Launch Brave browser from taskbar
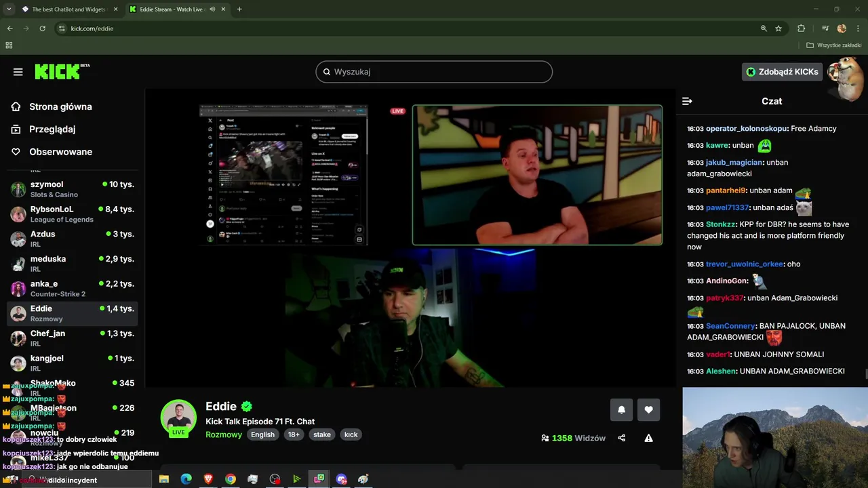 click(208, 479)
